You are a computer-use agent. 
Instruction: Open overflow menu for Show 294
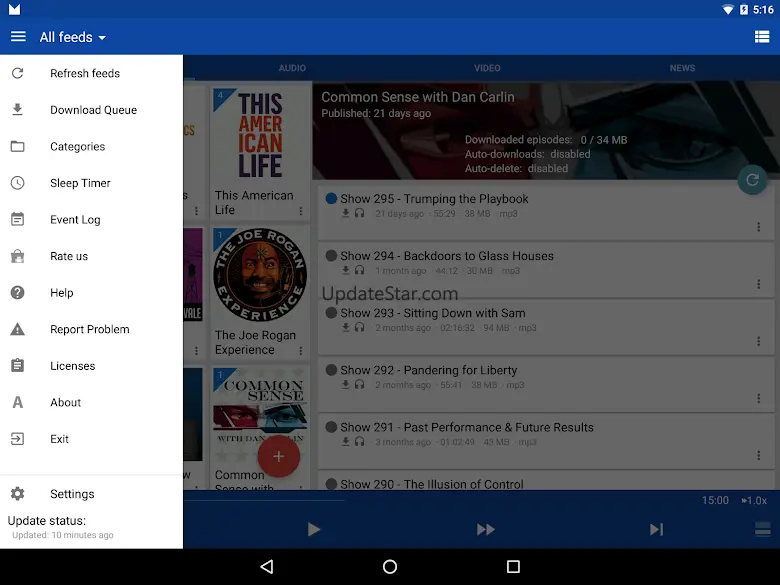point(758,284)
